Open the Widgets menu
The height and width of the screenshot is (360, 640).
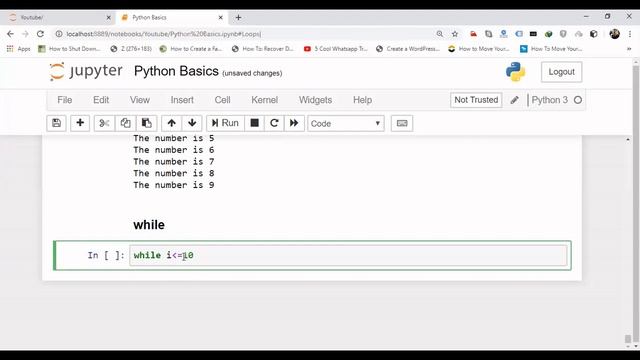point(316,100)
